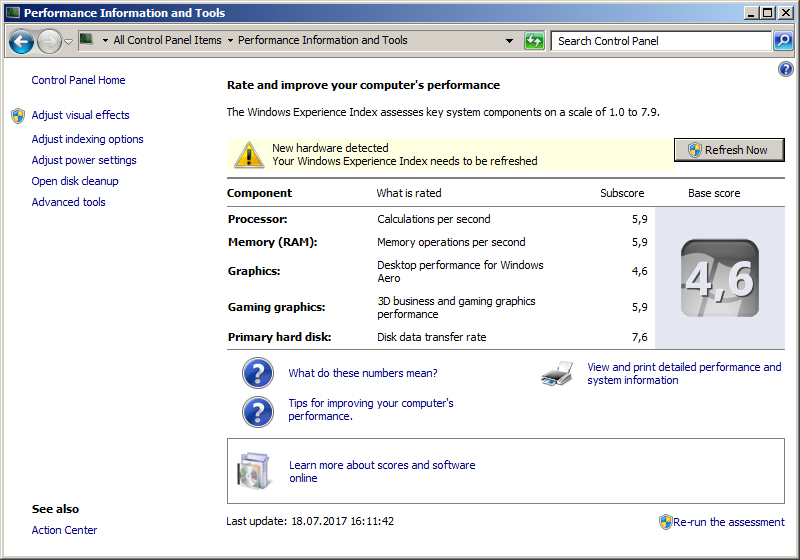Click the 7,6 subscore for Primary hard disk
This screenshot has height=560, width=800.
click(640, 337)
